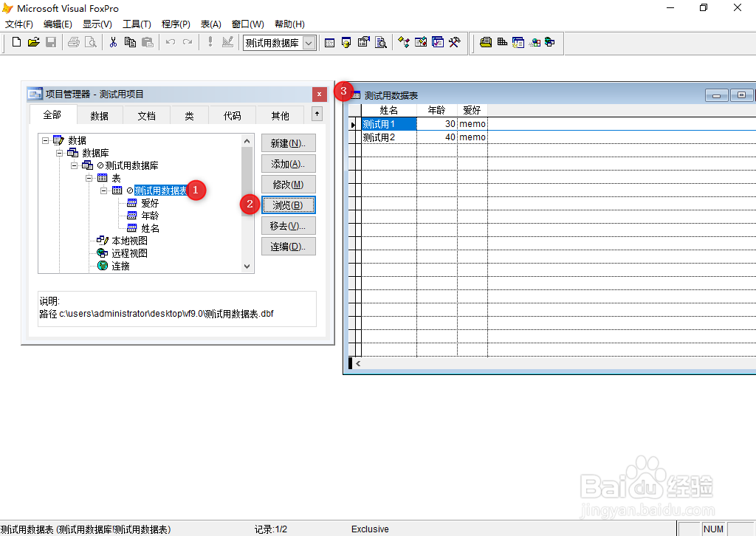
Task: Click the Print Preview icon
Action: tap(91, 42)
